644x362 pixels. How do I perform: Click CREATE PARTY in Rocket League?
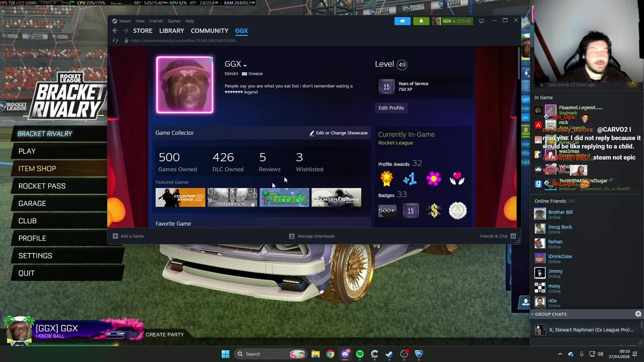(165, 334)
